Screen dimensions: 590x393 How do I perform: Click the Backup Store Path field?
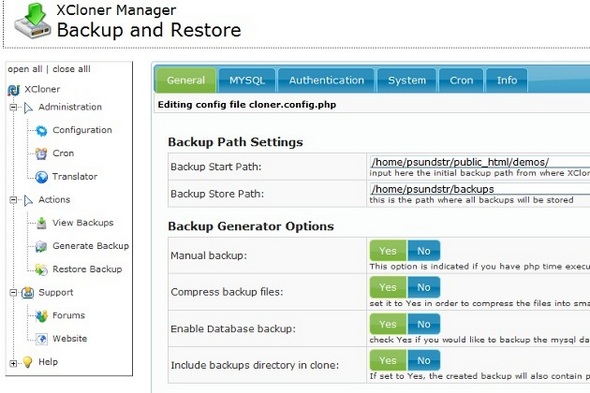point(480,189)
